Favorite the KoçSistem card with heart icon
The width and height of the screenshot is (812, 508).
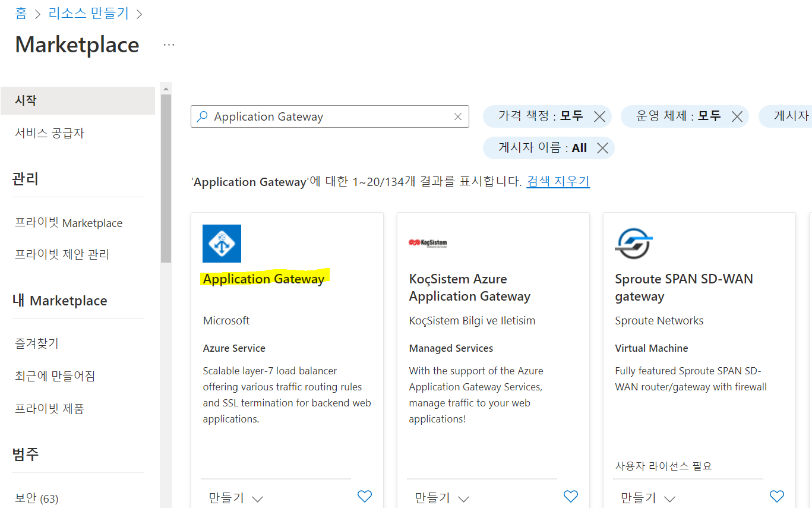(571, 496)
